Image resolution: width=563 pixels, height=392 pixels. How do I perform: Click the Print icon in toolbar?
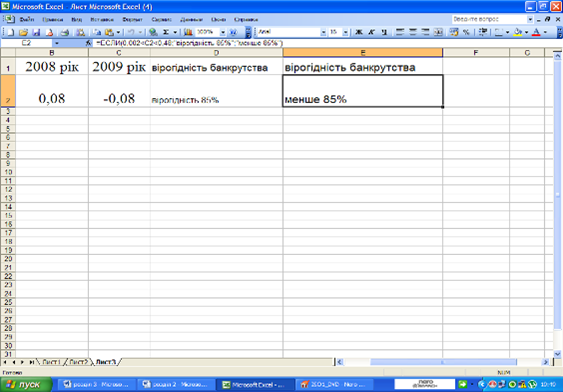click(x=65, y=32)
